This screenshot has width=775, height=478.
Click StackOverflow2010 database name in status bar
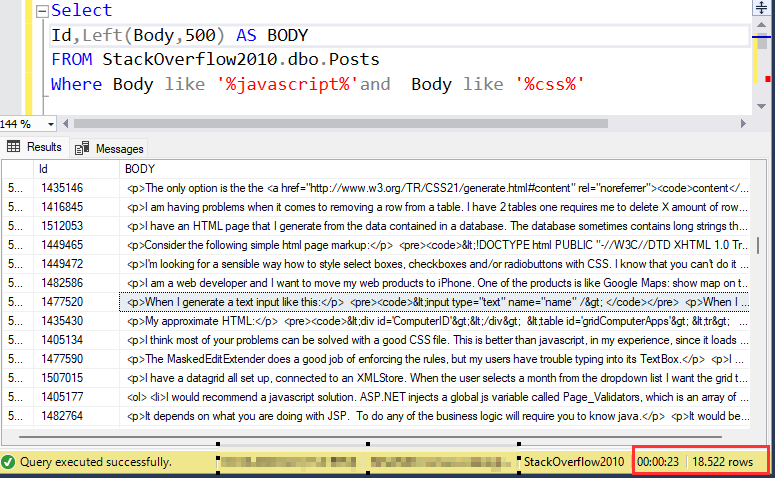[574, 462]
